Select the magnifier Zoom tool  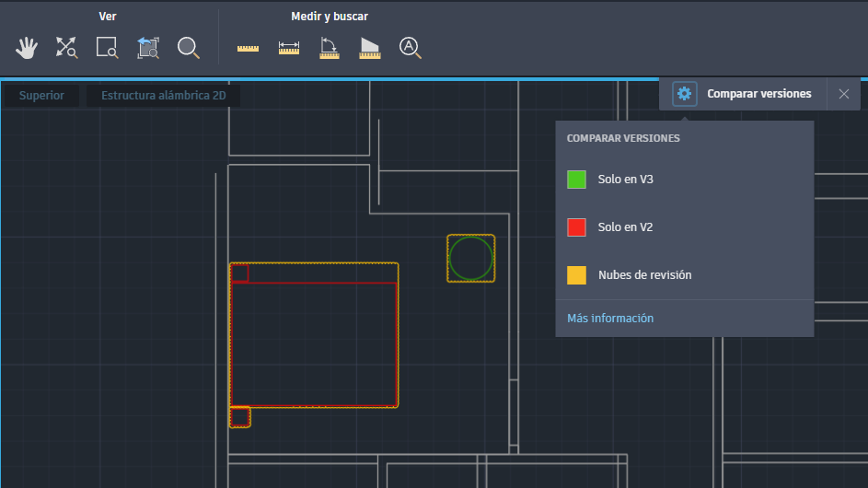point(188,48)
